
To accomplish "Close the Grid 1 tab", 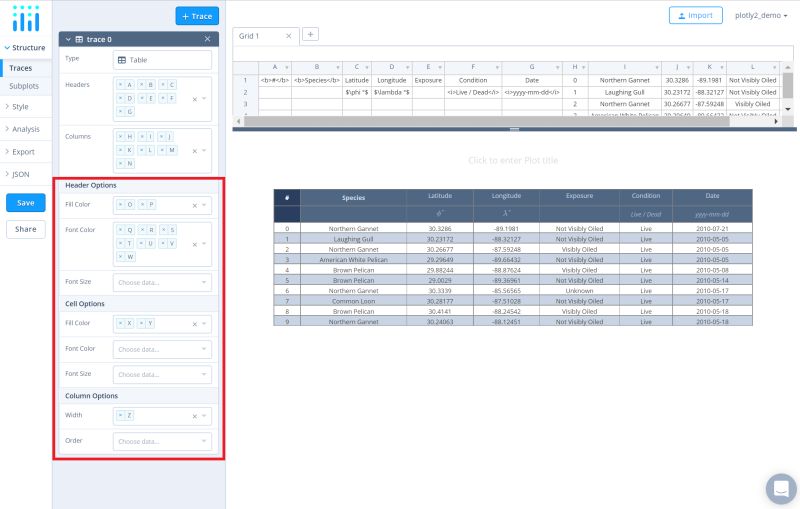I will tap(289, 36).
